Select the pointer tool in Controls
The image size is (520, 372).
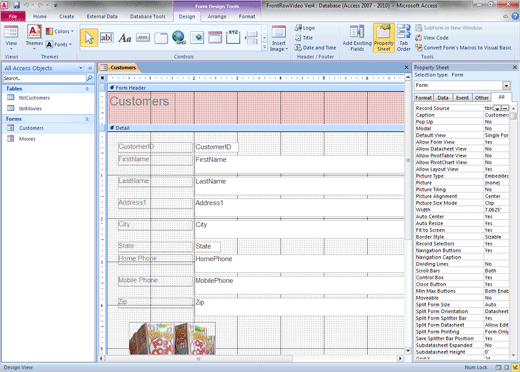tap(89, 38)
